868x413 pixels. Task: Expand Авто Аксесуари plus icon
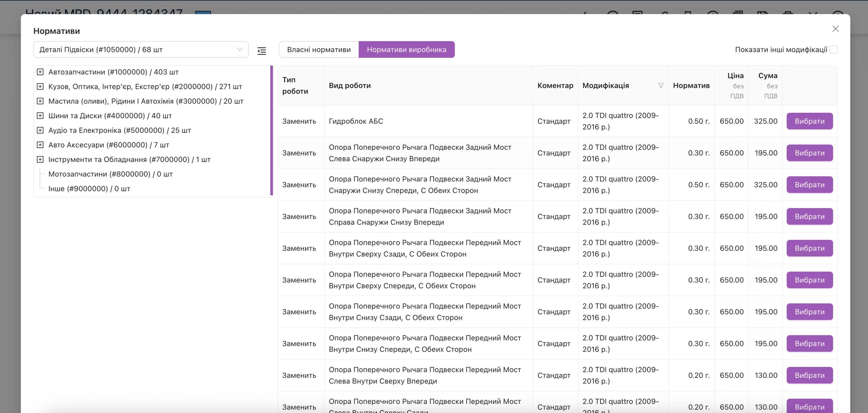pos(40,145)
